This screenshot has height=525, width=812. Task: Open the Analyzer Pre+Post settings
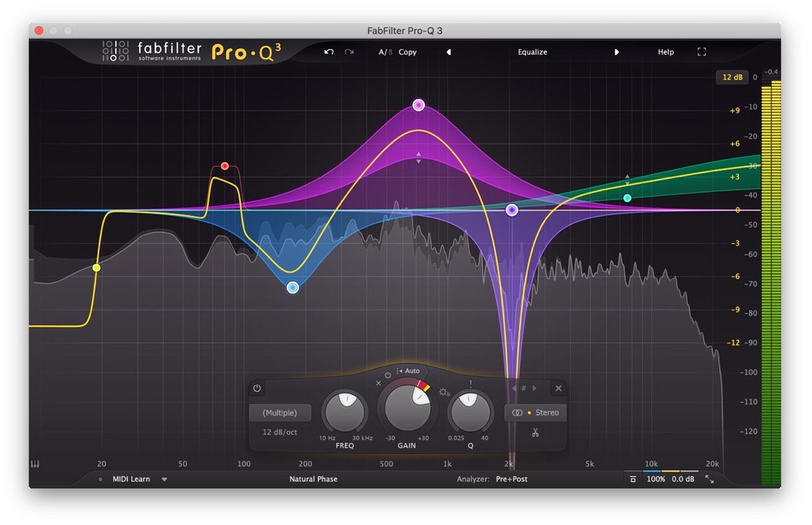point(511,479)
